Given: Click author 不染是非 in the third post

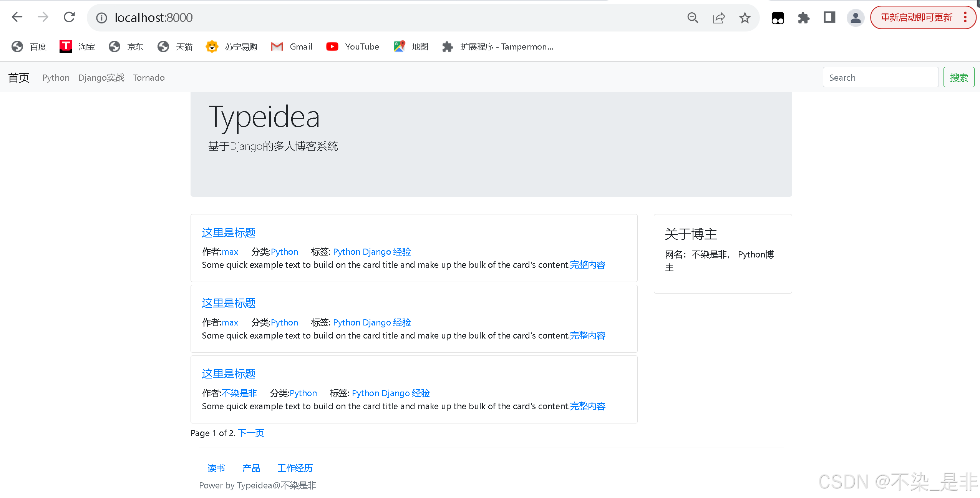Looking at the screenshot, I should point(239,393).
